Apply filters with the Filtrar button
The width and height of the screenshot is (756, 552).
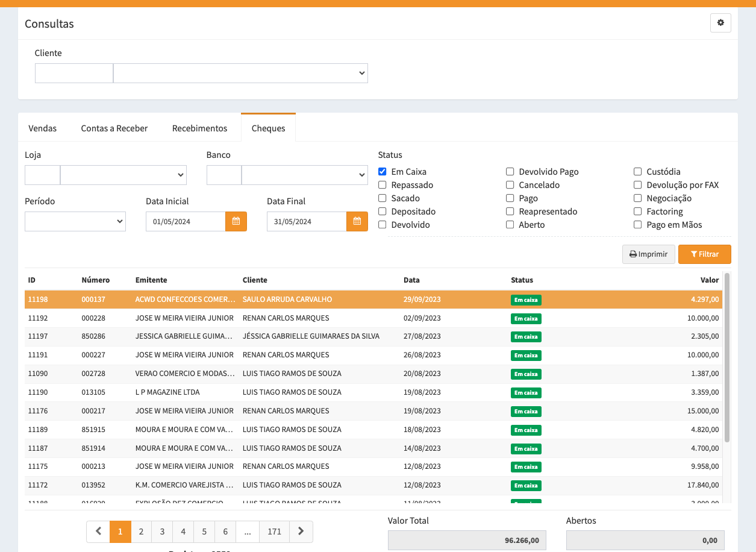click(x=704, y=254)
